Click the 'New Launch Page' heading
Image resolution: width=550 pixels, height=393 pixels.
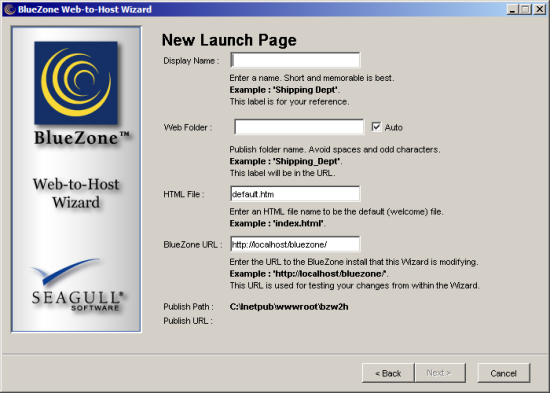click(229, 40)
